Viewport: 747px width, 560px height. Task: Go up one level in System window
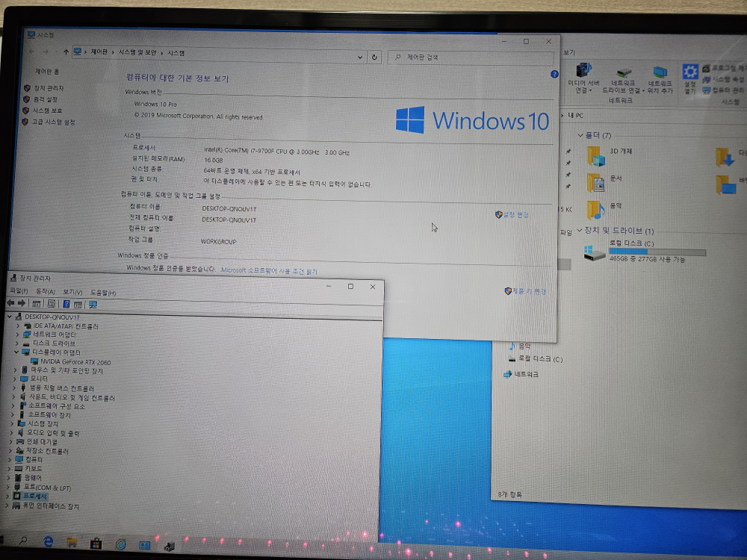(x=66, y=52)
